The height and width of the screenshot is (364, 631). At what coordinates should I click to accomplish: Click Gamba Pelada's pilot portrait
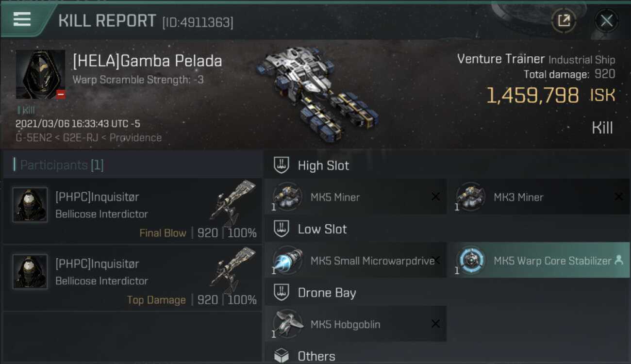click(x=40, y=74)
